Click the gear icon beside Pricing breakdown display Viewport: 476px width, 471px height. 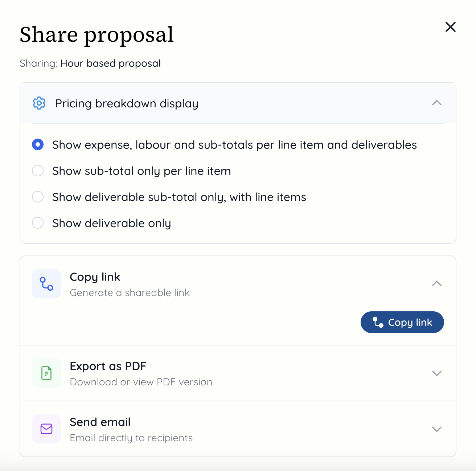point(39,103)
